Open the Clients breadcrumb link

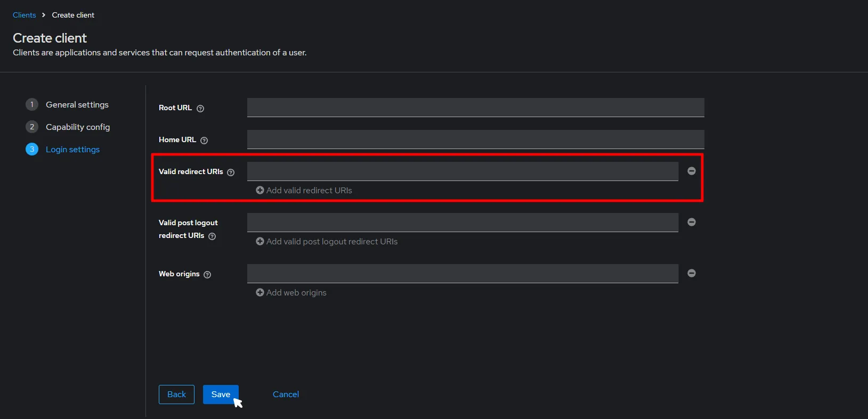coord(25,15)
